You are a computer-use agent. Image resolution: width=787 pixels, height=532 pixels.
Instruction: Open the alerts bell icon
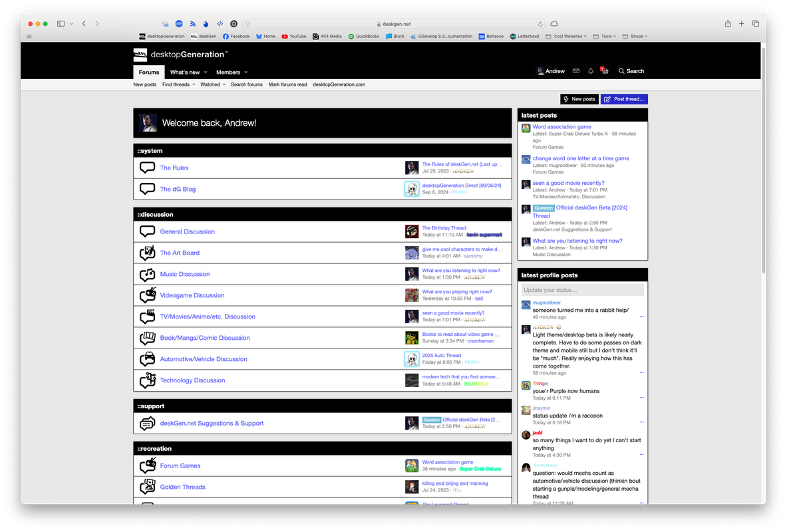[591, 71]
